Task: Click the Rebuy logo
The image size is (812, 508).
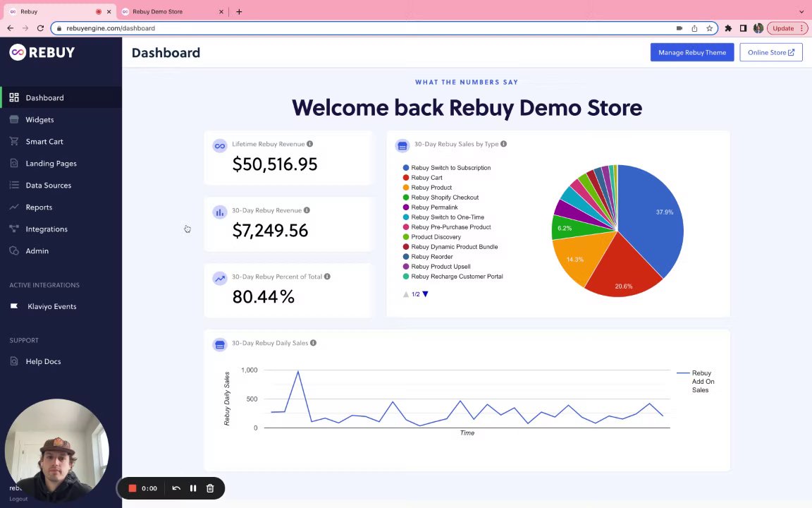Action: [42, 52]
